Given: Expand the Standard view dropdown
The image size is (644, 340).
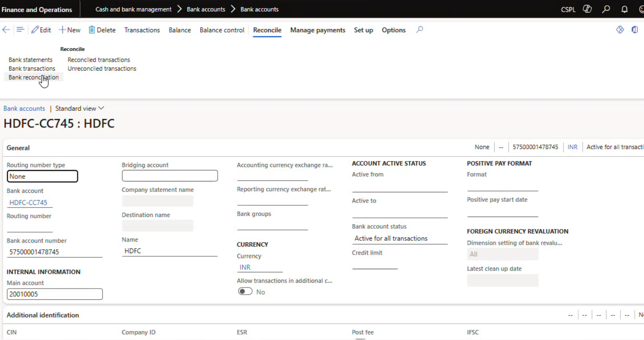Looking at the screenshot, I should [80, 108].
